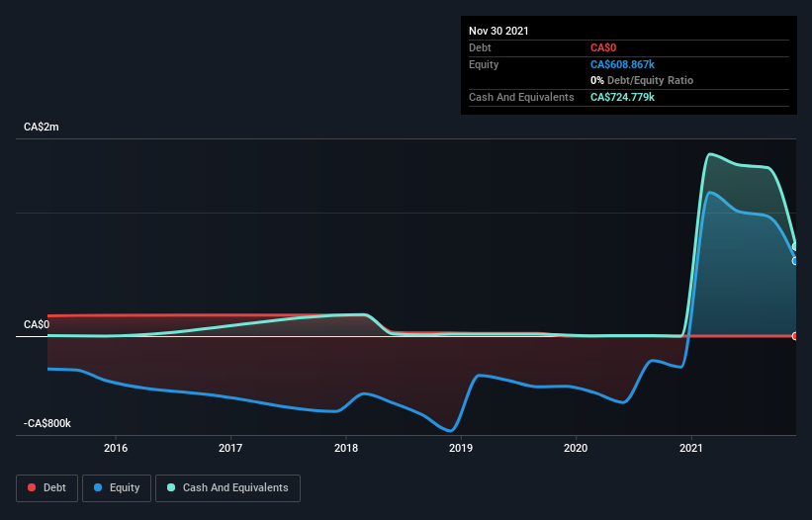Select the 2018 x-axis label
The image size is (812, 520).
pyautogui.click(x=346, y=448)
